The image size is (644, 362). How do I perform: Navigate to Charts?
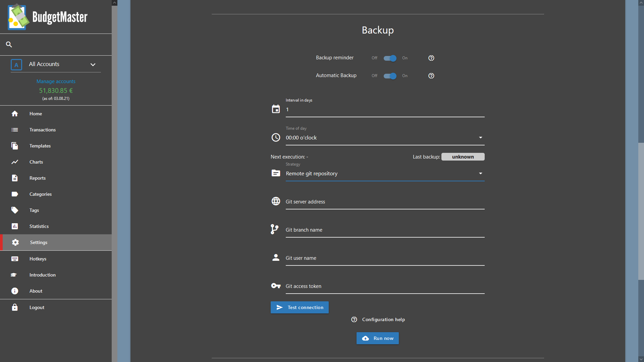click(x=56, y=162)
